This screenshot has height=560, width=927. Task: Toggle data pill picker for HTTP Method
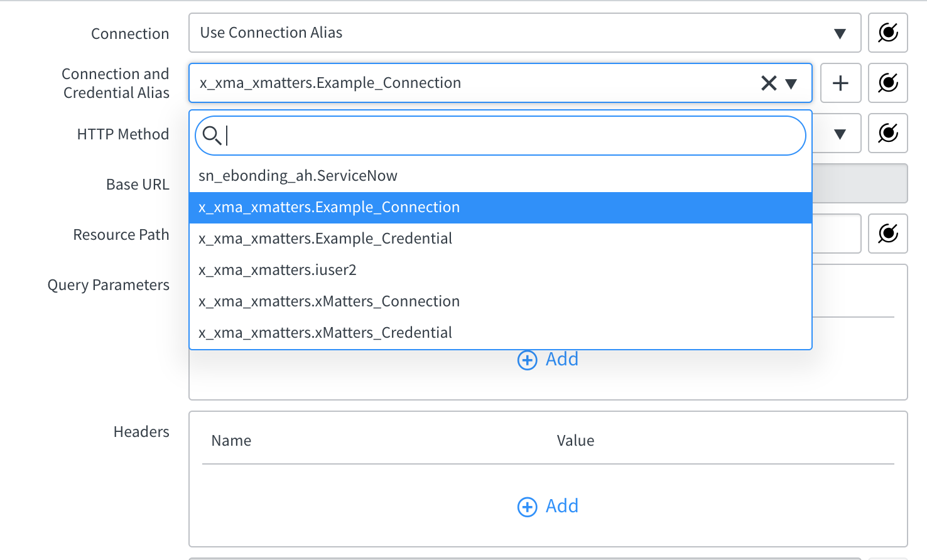pos(888,133)
